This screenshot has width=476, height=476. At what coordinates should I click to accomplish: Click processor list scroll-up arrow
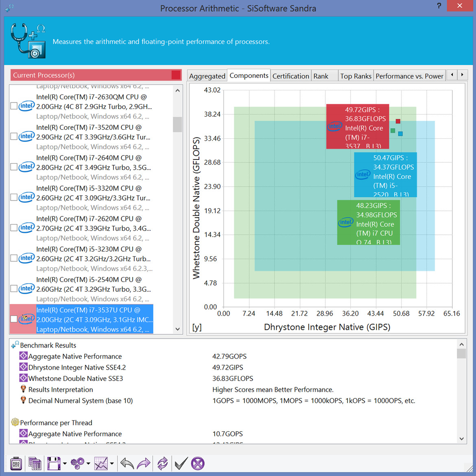(178, 90)
